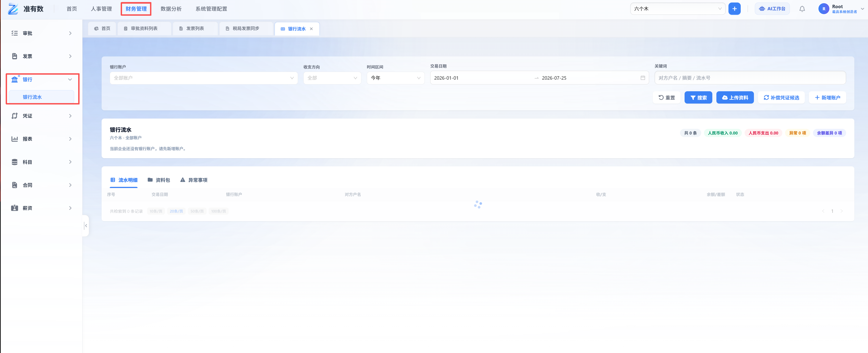Select 10条/页 page size
Viewport: 868px width, 353px height.
click(x=156, y=211)
